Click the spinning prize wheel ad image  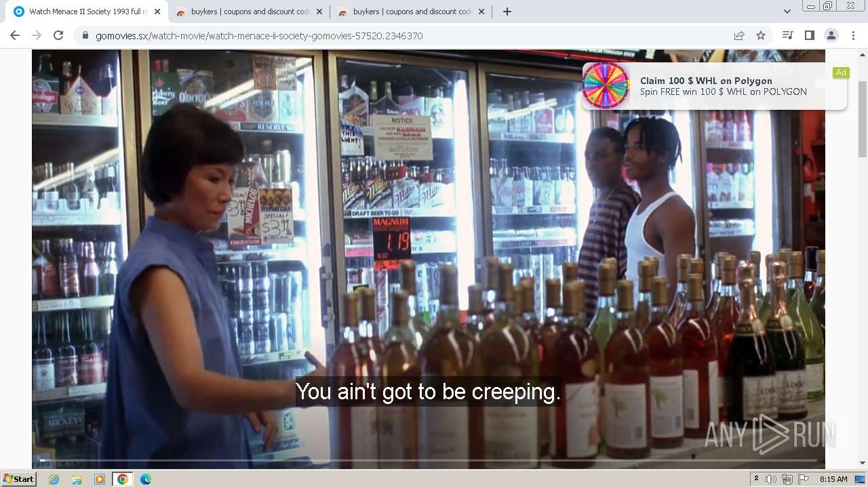tap(606, 85)
